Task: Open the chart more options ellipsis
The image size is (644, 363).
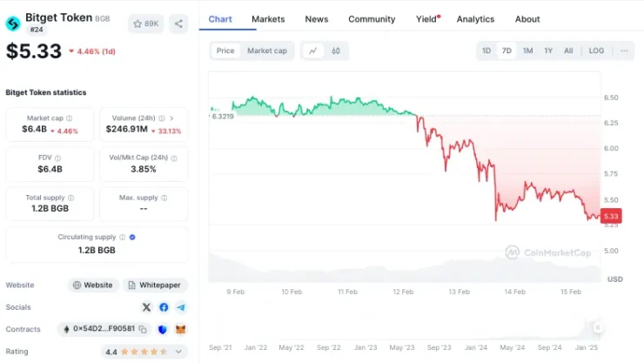Action: (x=624, y=50)
